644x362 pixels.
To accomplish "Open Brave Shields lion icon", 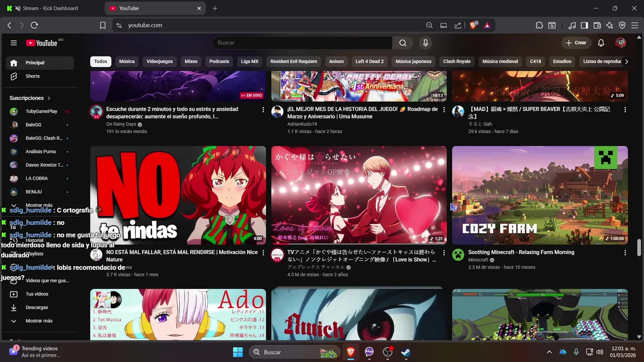I will [x=473, y=25].
